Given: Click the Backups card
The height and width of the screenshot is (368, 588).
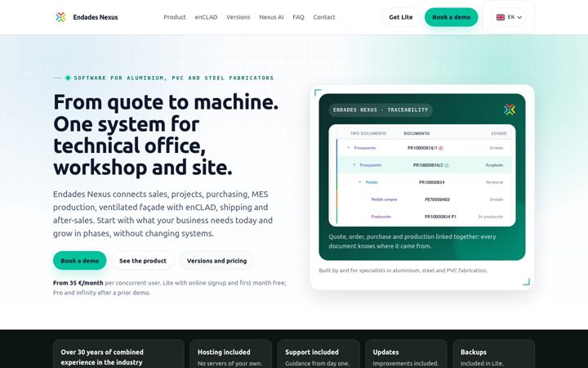Looking at the screenshot, I should pos(493,354).
